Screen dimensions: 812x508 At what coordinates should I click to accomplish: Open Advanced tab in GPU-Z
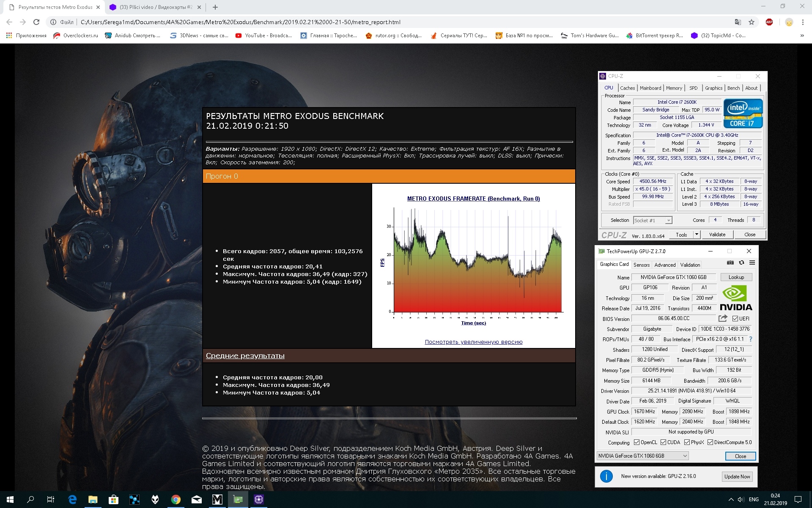(x=665, y=265)
